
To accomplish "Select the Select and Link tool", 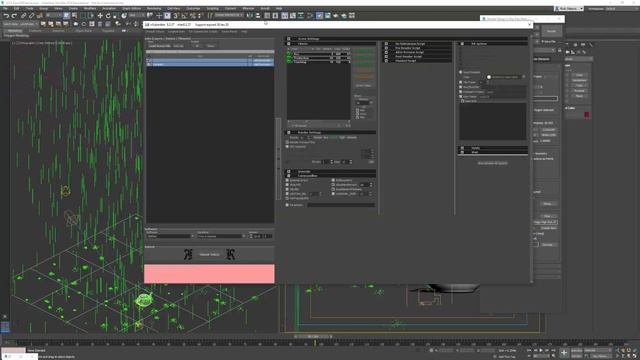I will pos(24,16).
